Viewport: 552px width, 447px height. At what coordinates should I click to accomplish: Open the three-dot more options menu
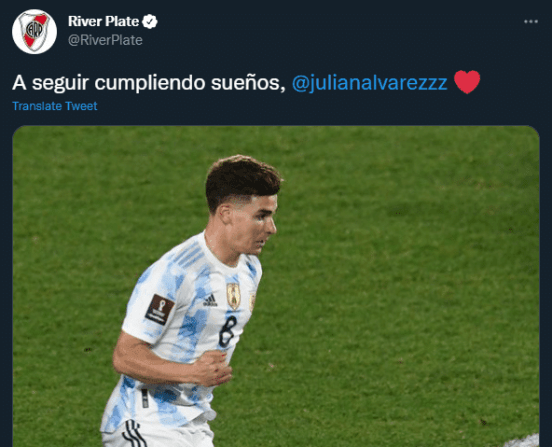[531, 21]
